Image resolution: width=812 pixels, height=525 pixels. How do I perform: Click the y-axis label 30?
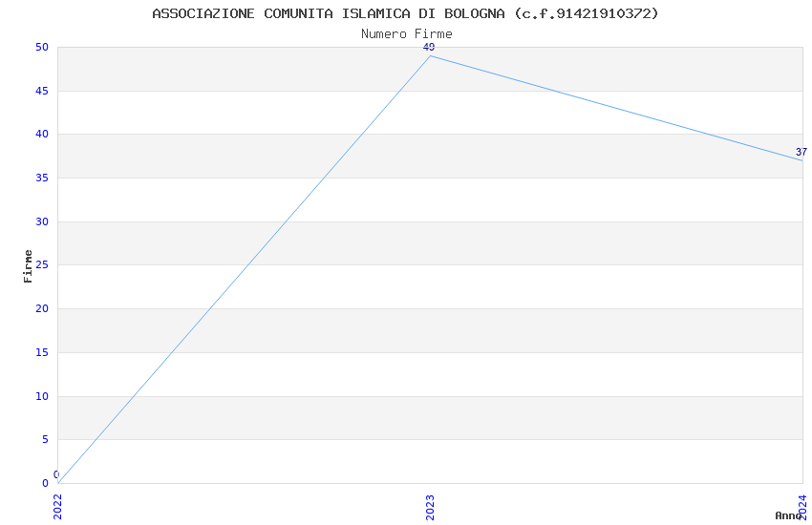[42, 221]
